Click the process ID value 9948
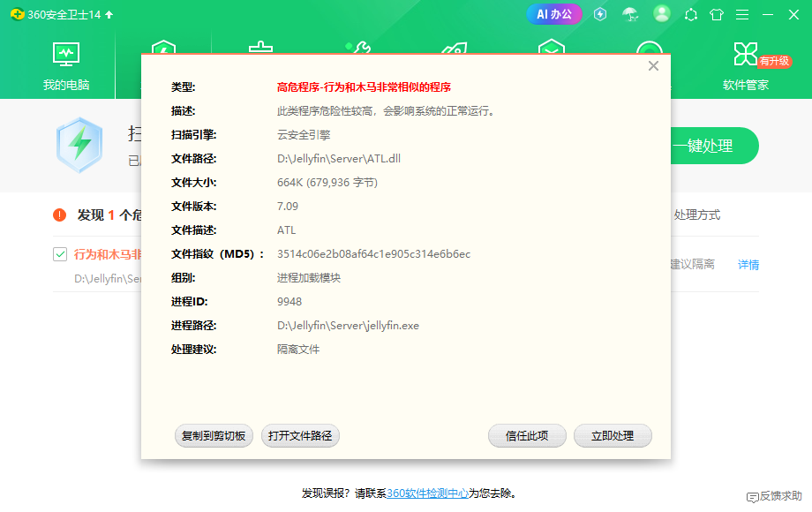Screen dimensions: 812x512 pyautogui.click(x=289, y=302)
